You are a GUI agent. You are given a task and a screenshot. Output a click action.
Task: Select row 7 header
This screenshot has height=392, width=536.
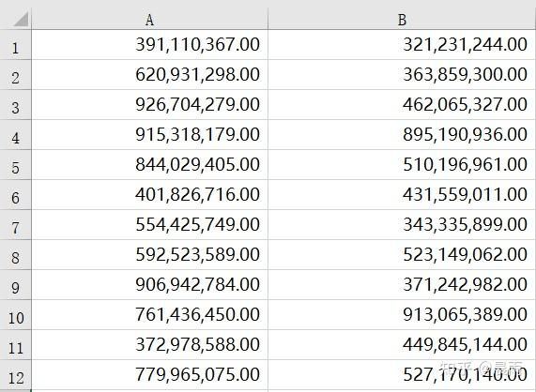15,225
